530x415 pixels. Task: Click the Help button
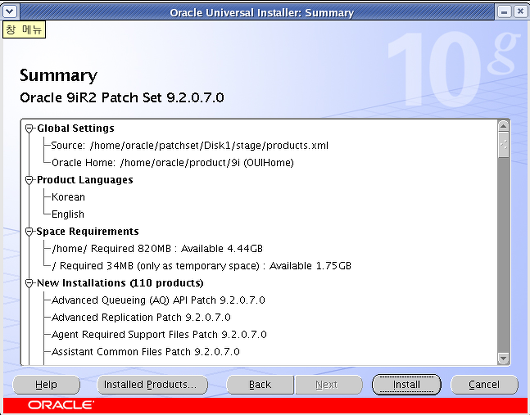click(x=46, y=385)
